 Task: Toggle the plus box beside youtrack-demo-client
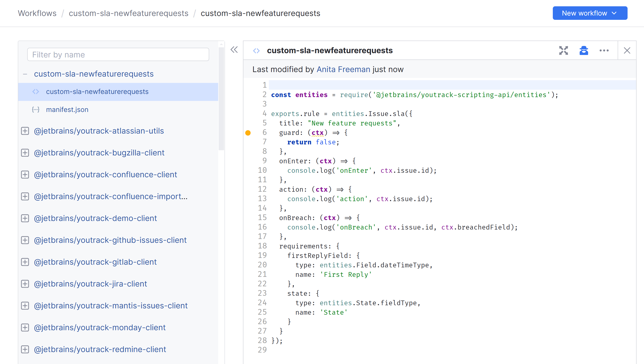coord(25,218)
